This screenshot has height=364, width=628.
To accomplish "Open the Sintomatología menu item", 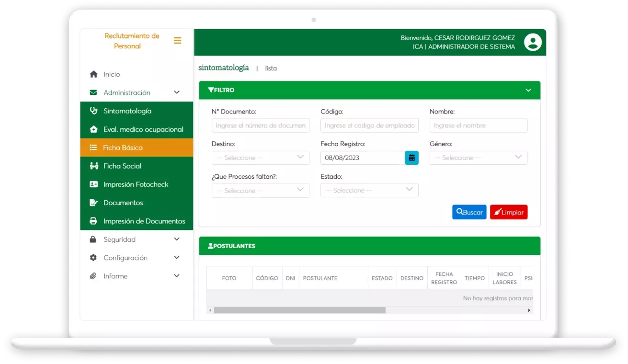I will pos(137,111).
